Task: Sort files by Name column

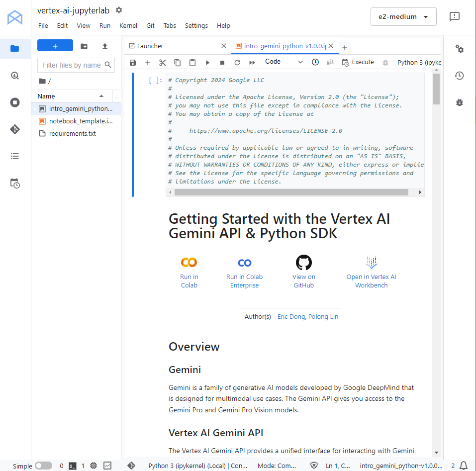Action: coord(71,96)
